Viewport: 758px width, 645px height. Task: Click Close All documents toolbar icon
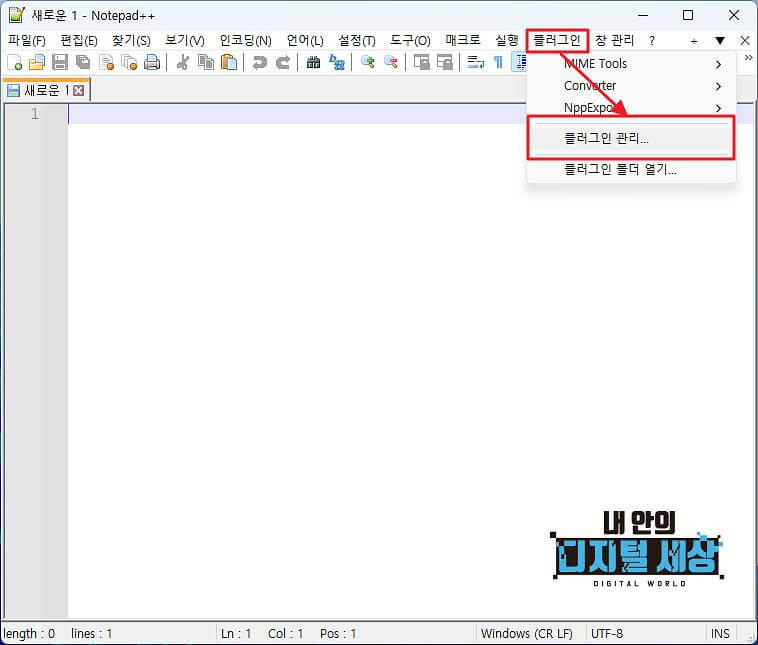click(x=129, y=62)
